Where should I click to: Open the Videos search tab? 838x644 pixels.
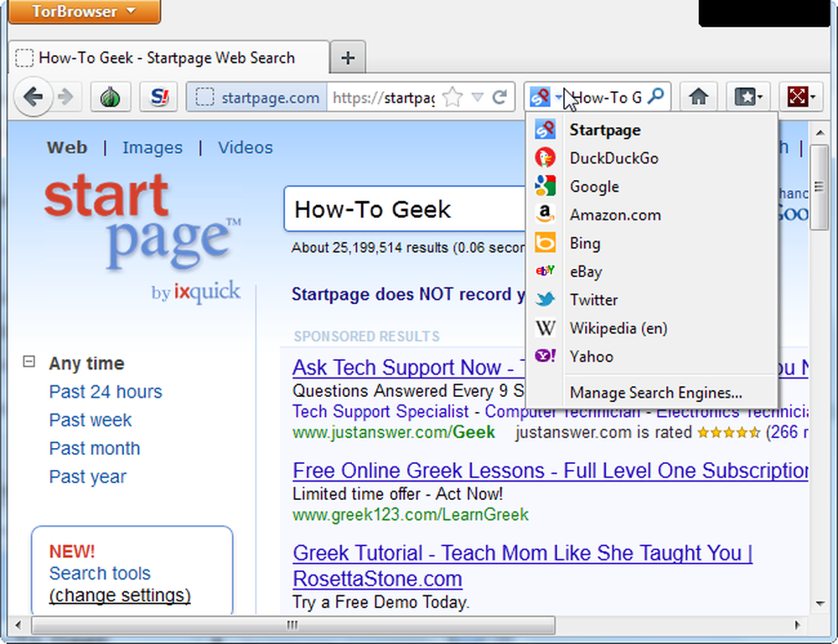246,147
